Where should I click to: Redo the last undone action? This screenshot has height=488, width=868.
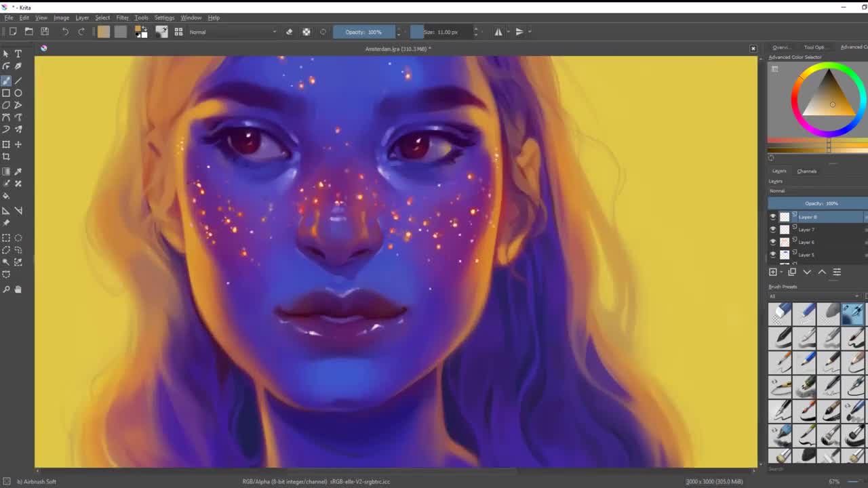81,32
